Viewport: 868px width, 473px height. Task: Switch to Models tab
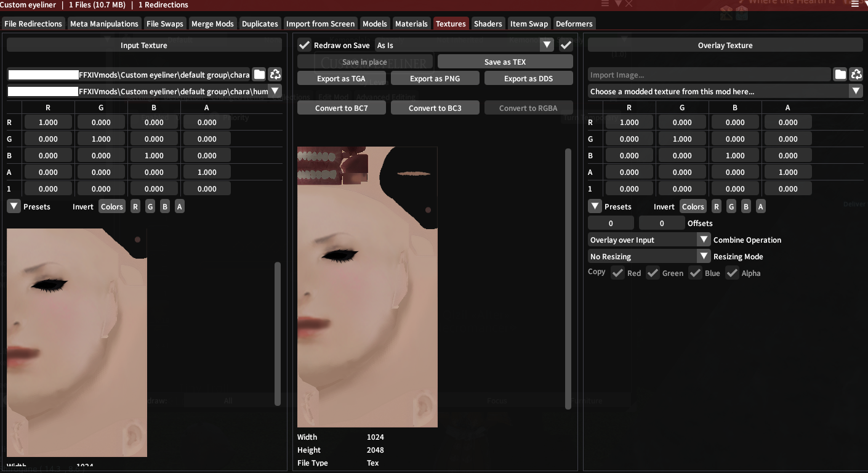pyautogui.click(x=375, y=23)
